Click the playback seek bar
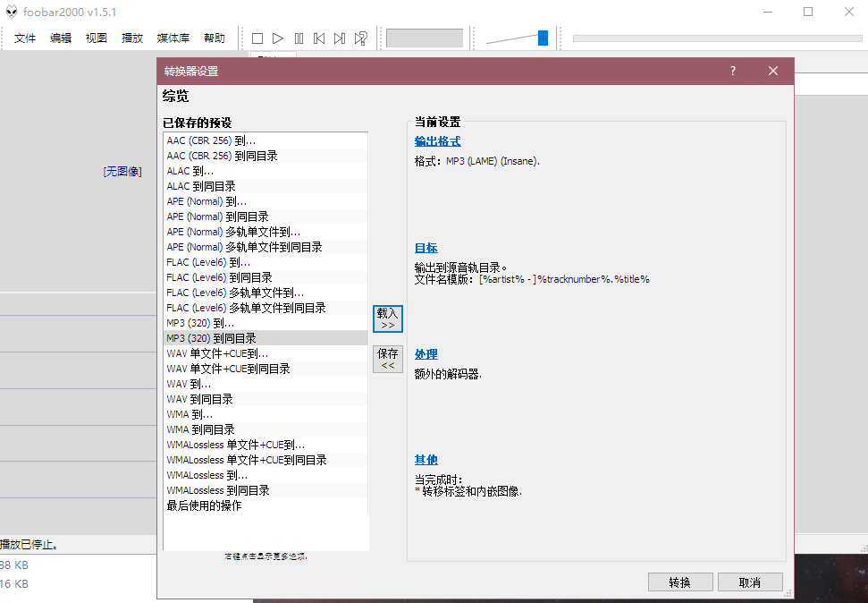The width and height of the screenshot is (868, 603). tap(718, 38)
